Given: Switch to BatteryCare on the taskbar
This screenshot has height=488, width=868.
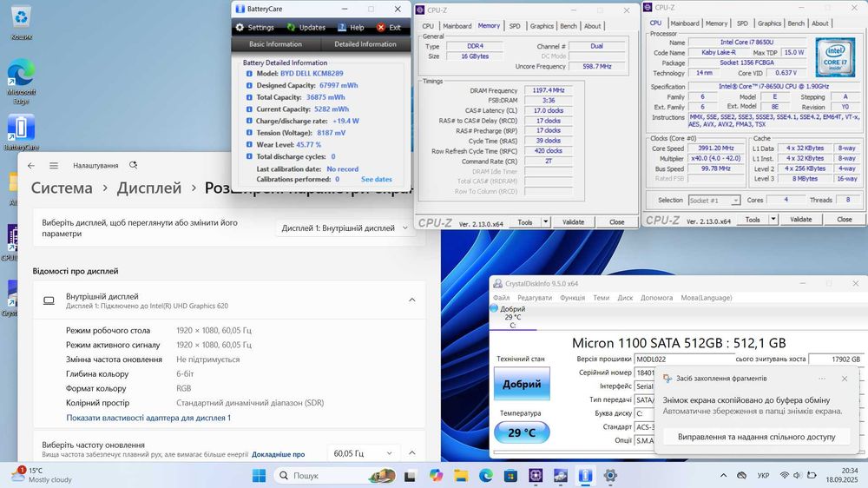Looking at the screenshot, I should 585,475.
